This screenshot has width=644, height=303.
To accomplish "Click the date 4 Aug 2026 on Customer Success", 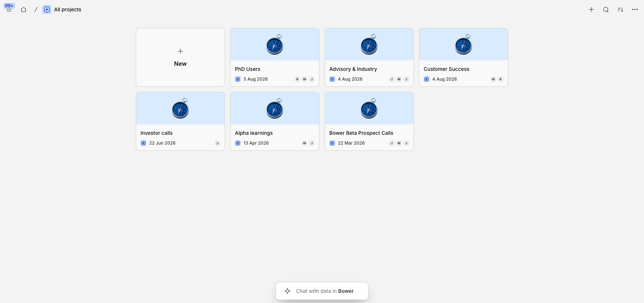I will (445, 79).
